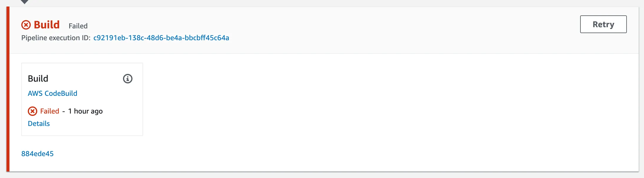
Task: Open the AWS CodeBuild provider link
Action: [x=52, y=93]
